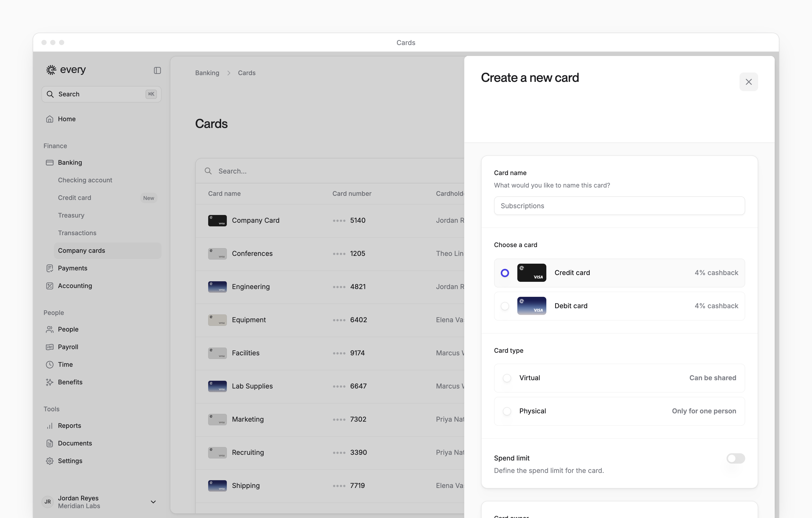Screen dimensions: 812x518
Task: Click the cards table search magnifier icon
Action: coord(208,171)
